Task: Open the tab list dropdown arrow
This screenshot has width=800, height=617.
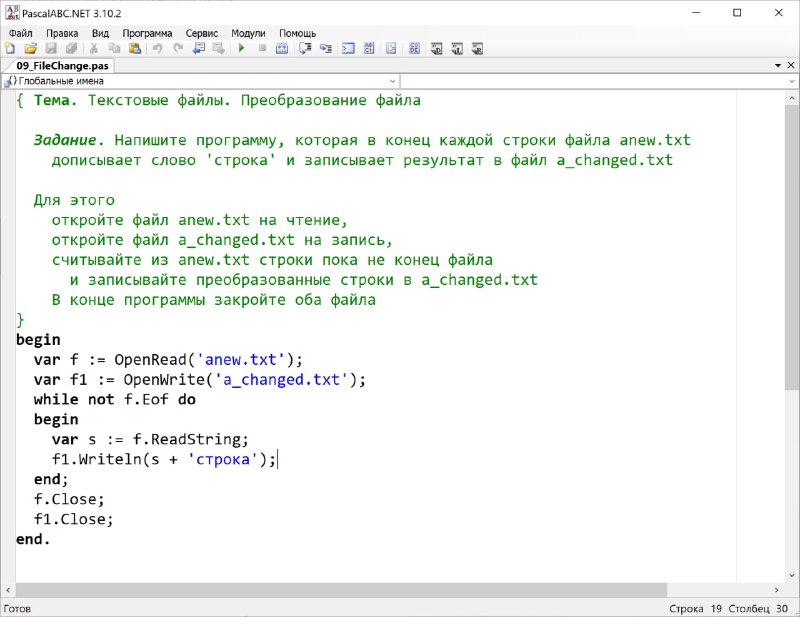Action: (x=778, y=65)
